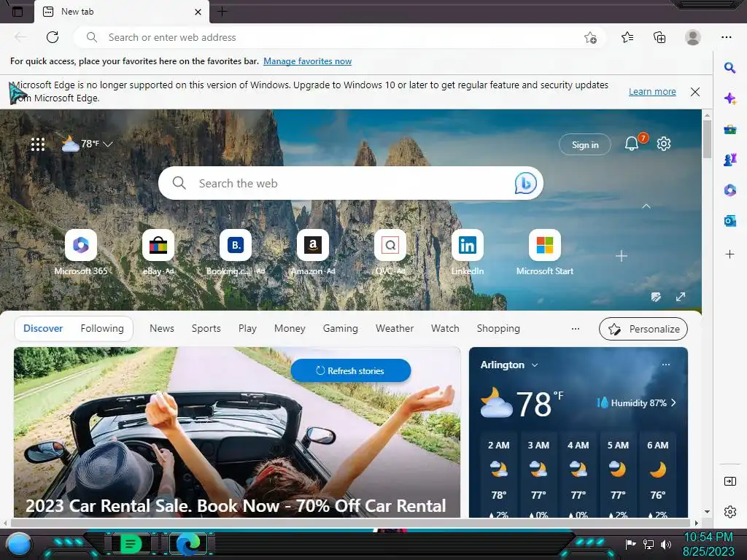This screenshot has width=747, height=560.
Task: Hide the sidebar using the panel icon
Action: 729,481
